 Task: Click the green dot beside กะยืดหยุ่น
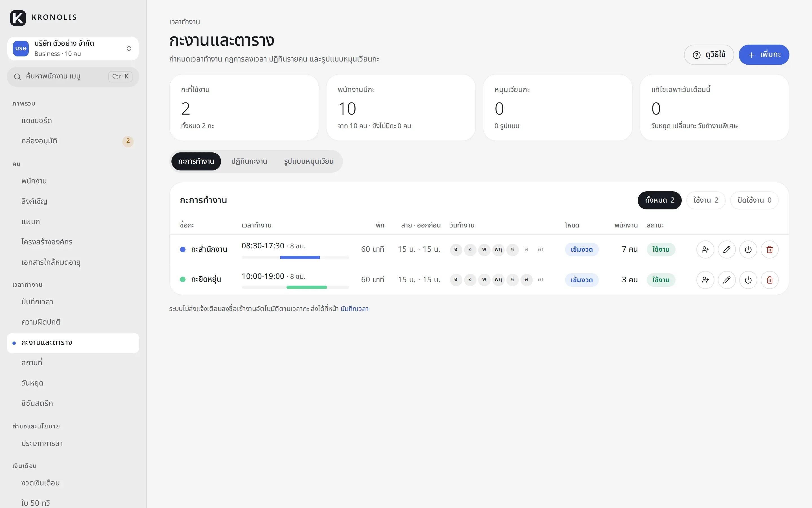[x=182, y=279]
